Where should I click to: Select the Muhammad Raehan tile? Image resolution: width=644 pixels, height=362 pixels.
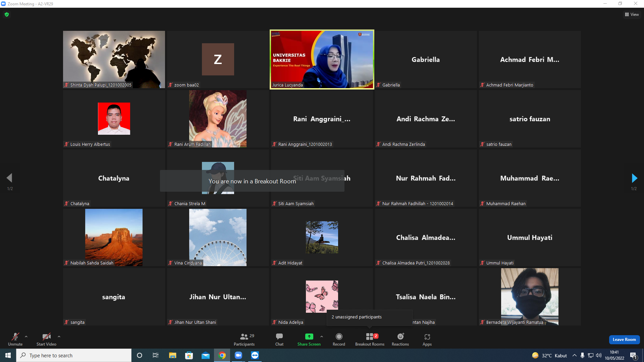click(x=530, y=178)
